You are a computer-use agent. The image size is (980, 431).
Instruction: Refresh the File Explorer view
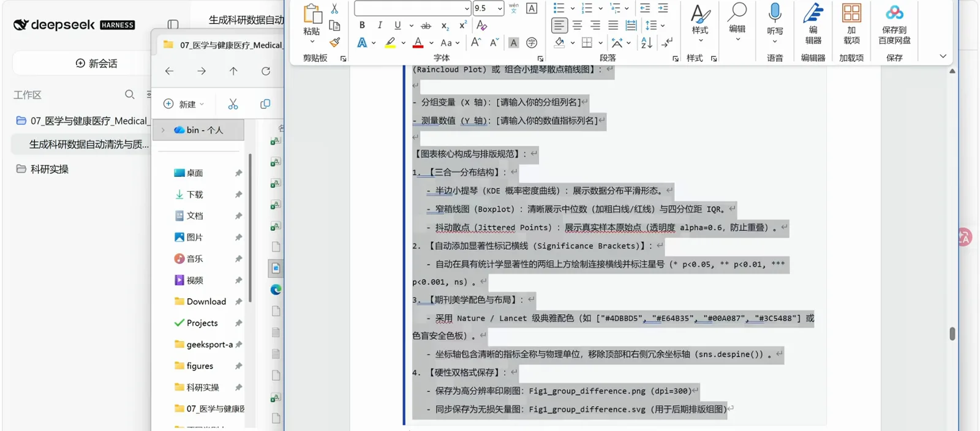coord(266,71)
